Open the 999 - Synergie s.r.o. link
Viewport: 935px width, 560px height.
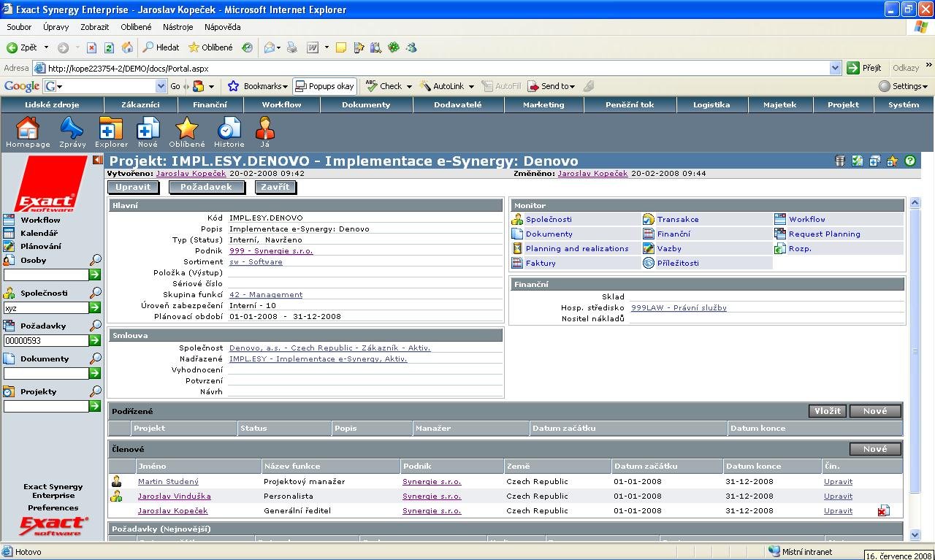pos(271,250)
